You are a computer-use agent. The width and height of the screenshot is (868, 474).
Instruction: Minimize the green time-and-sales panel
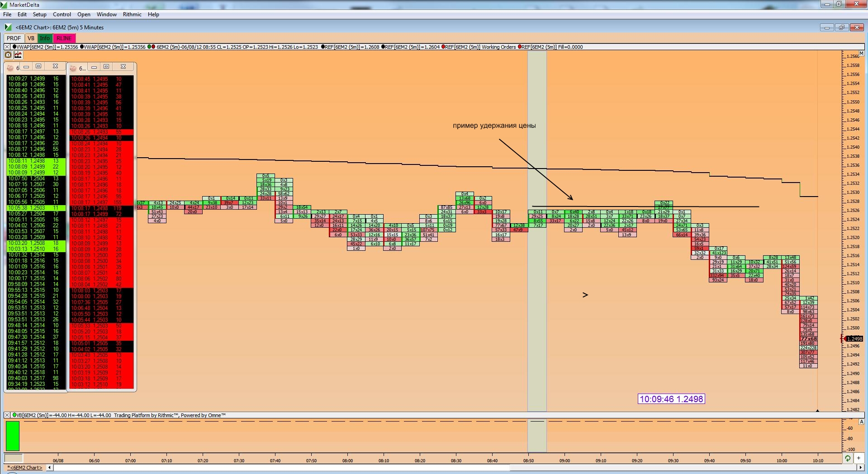(x=26, y=66)
